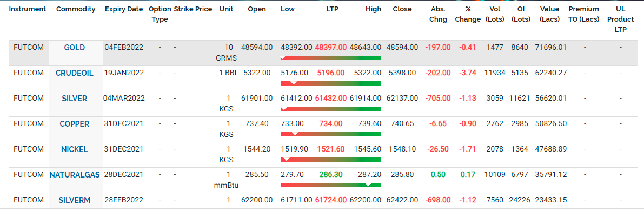The height and width of the screenshot is (210, 644).
Task: Sort by the Commodity column header
Action: click(x=76, y=9)
